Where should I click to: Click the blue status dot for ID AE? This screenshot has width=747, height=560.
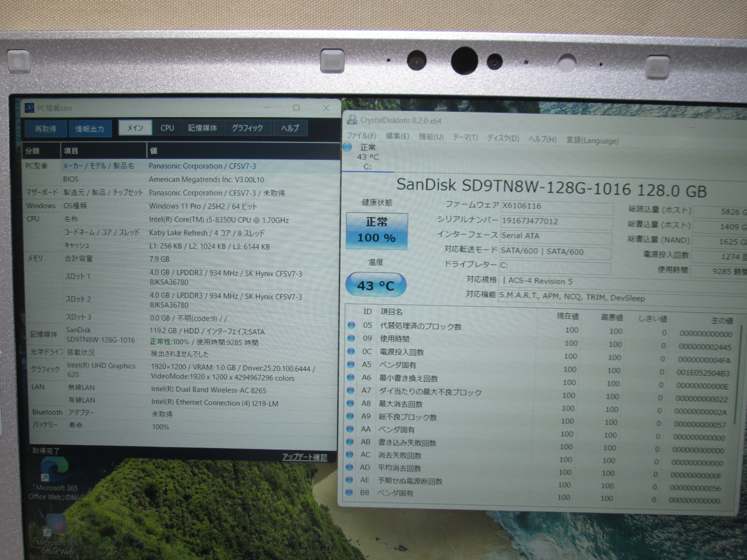349,479
